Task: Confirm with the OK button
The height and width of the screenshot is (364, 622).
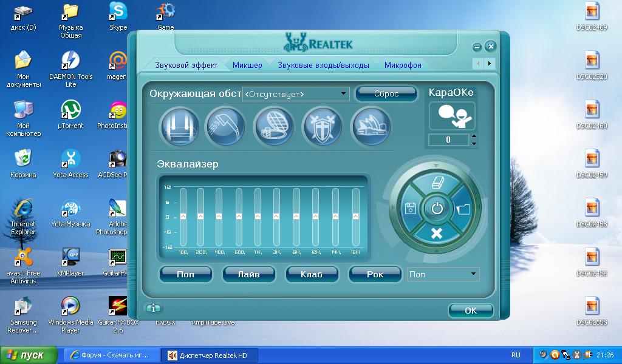Action: [x=471, y=311]
